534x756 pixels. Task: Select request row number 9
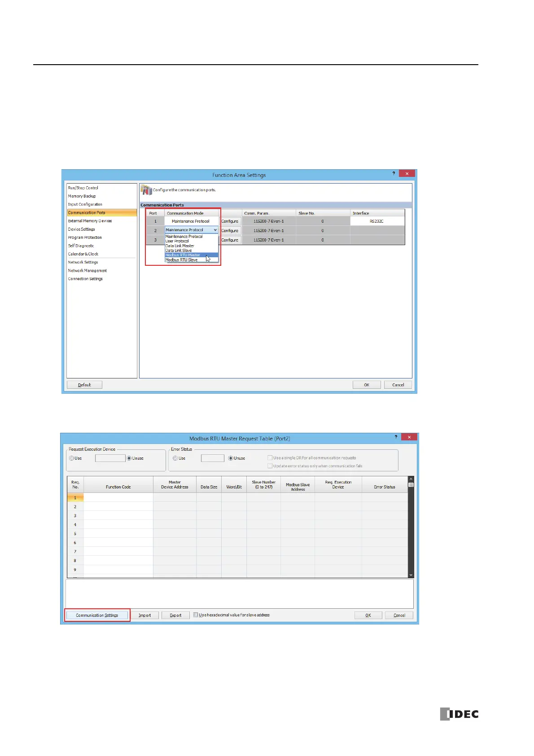75,570
